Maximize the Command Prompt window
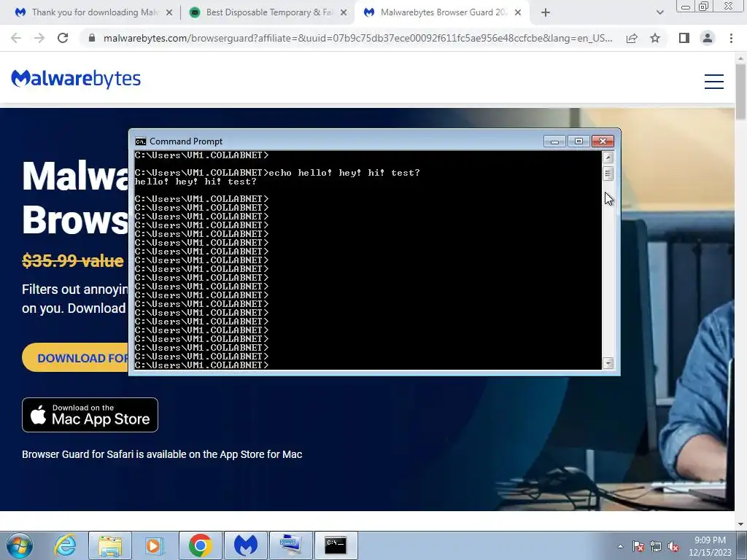The image size is (747, 560). click(x=578, y=141)
